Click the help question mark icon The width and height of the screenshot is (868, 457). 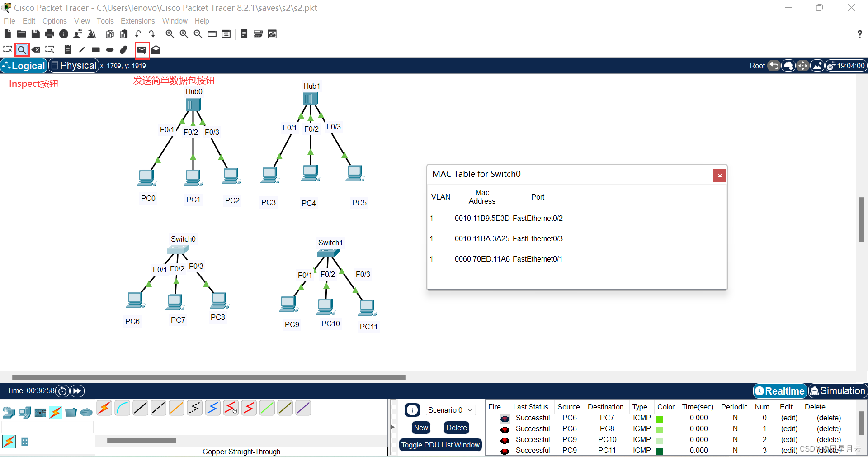tap(859, 34)
